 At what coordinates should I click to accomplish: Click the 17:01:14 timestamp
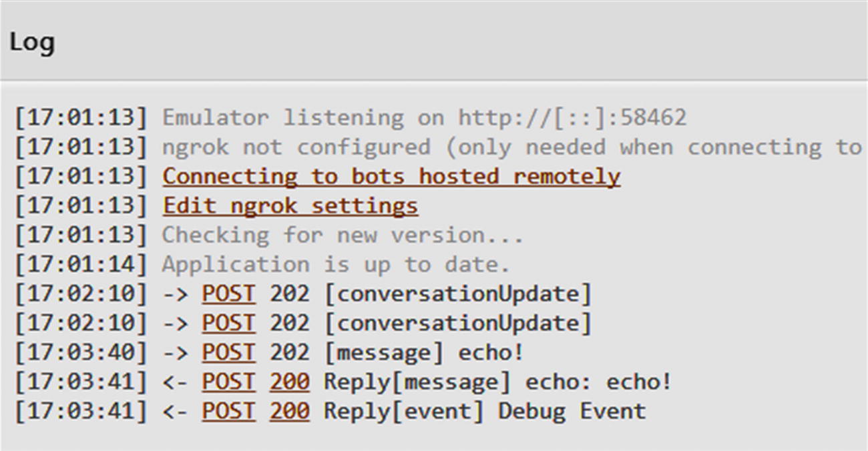coord(81,265)
